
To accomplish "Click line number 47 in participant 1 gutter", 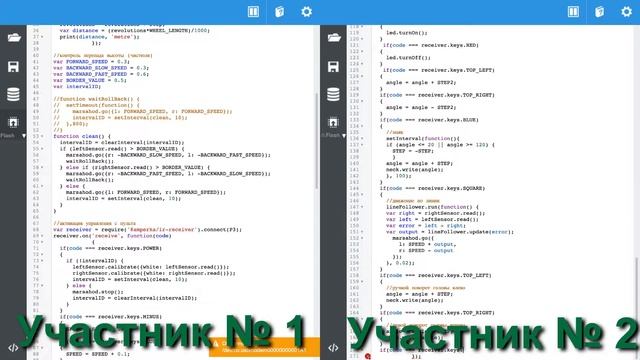I will point(36,99).
